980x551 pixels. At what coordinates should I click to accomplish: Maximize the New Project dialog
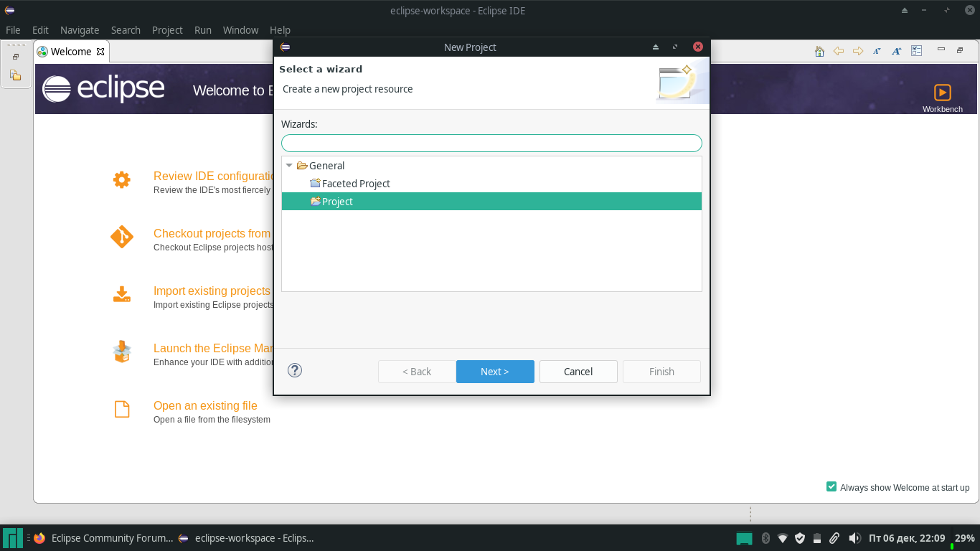coord(675,47)
